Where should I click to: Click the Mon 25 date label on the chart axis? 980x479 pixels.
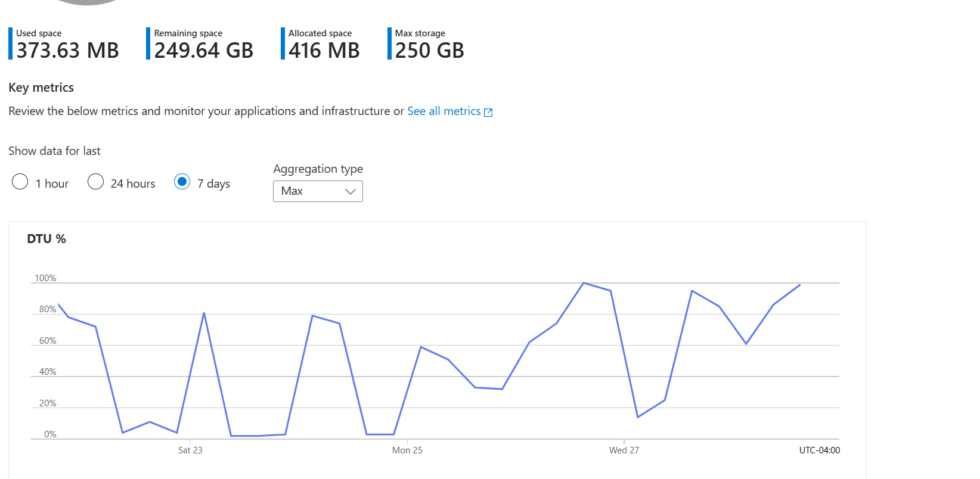pyautogui.click(x=407, y=450)
